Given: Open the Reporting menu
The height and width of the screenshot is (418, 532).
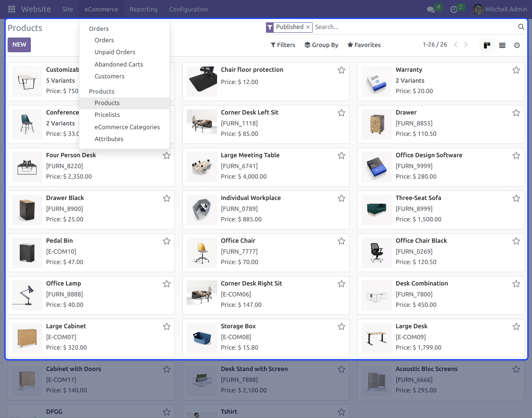Looking at the screenshot, I should click(143, 9).
